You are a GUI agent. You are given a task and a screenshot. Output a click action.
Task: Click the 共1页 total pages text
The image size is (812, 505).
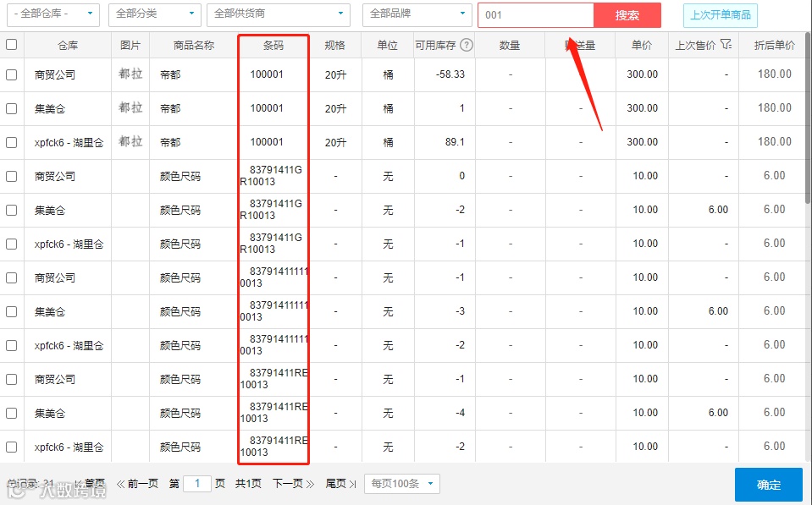pos(248,484)
